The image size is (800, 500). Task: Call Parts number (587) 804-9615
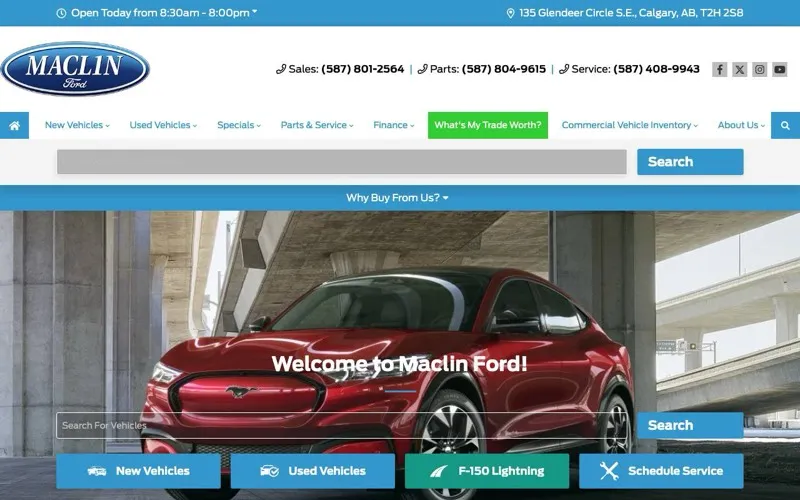pyautogui.click(x=504, y=69)
